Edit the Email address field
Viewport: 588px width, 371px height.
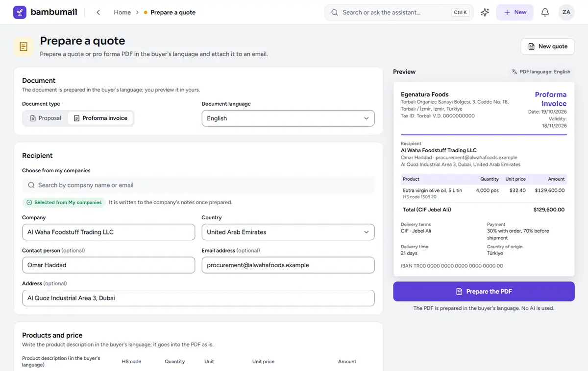click(x=288, y=265)
